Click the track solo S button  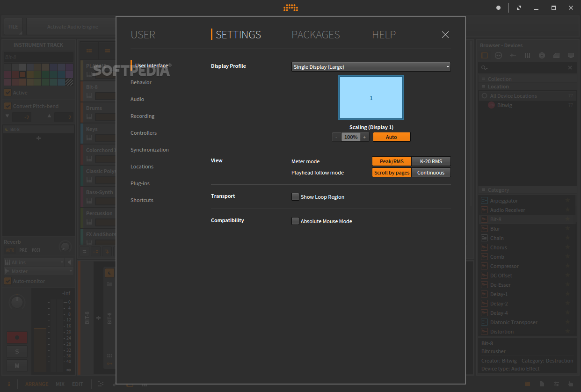(17, 351)
